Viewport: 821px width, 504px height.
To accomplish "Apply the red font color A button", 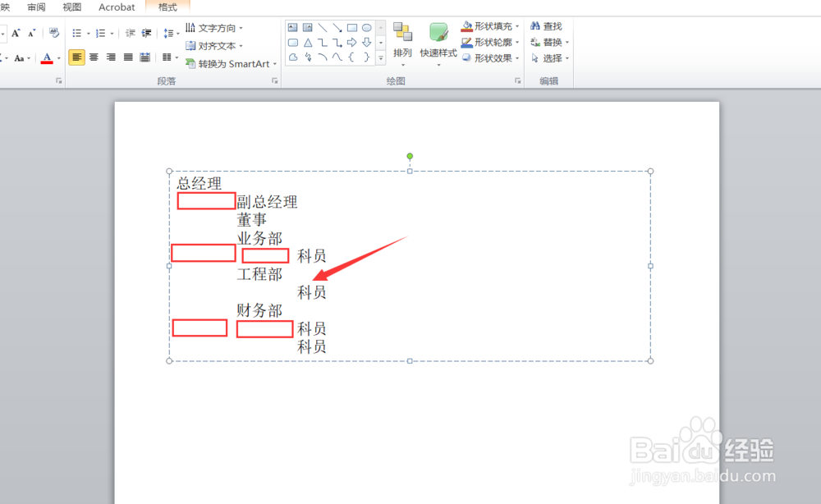I will coord(47,58).
